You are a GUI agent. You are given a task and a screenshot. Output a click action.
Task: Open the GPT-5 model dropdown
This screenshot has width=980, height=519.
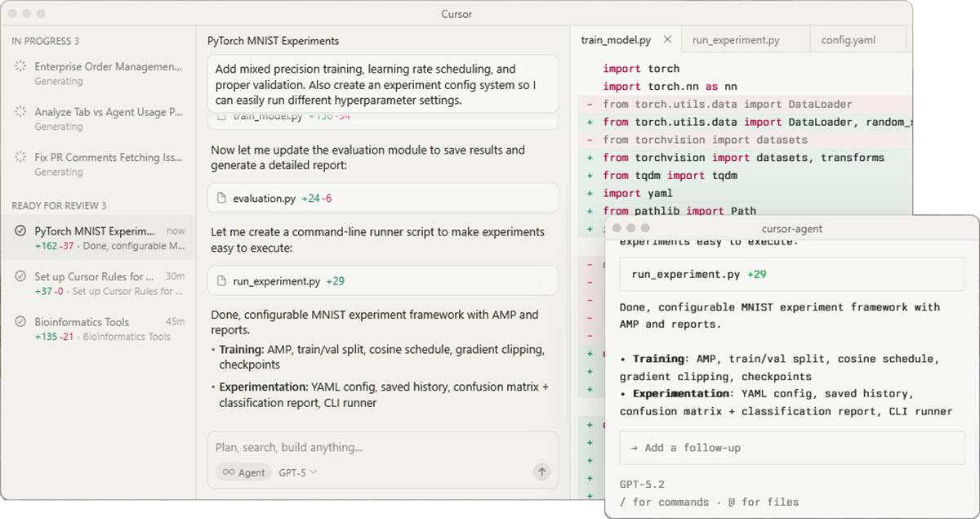click(298, 472)
